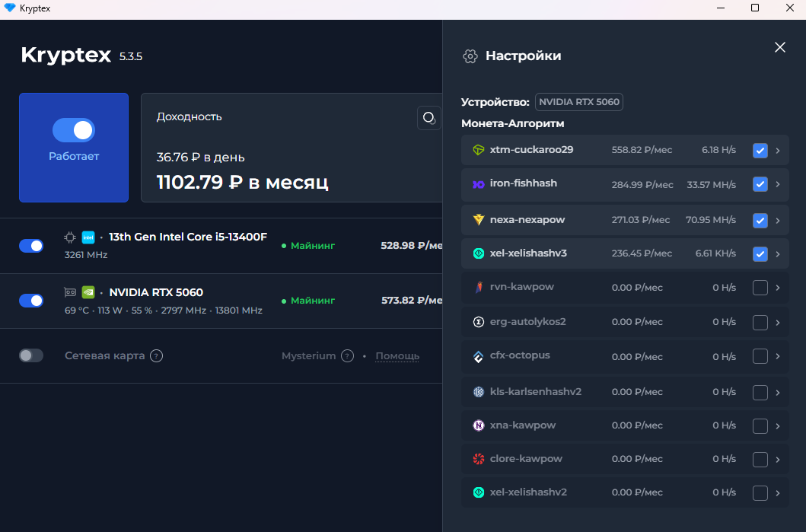
Task: Click the GPU stats line 69 °C 113 W
Action: pyautogui.click(x=164, y=311)
